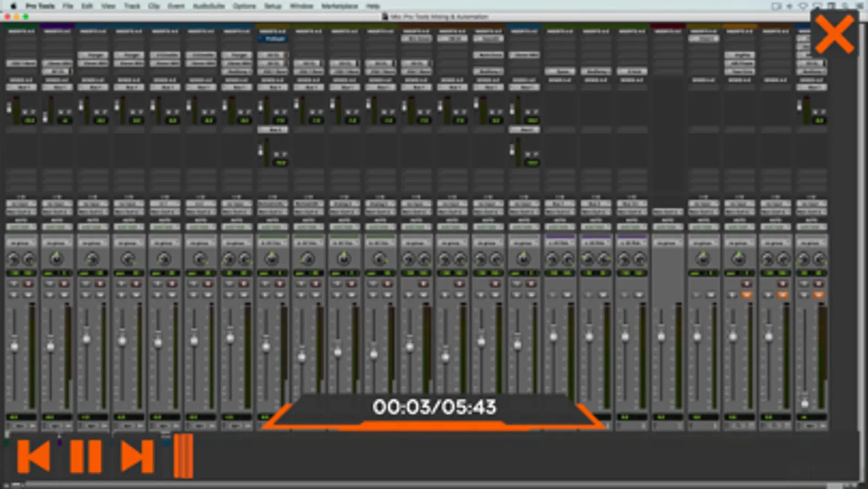Click the volume fader on the last channel strip
Image resolution: width=868 pixels, height=489 pixels.
805,403
